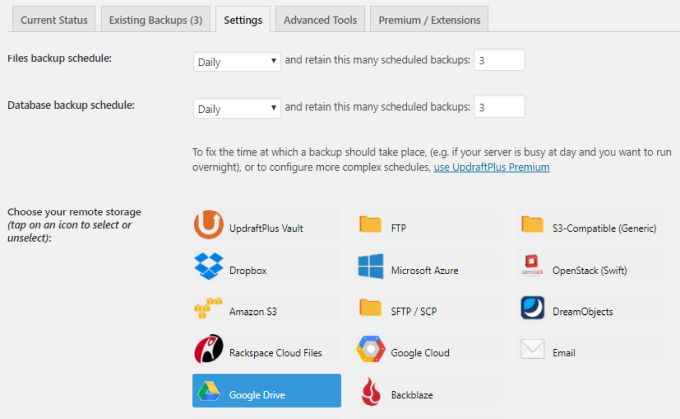Select the UpdraftPlus Vault storage icon

tap(208, 227)
